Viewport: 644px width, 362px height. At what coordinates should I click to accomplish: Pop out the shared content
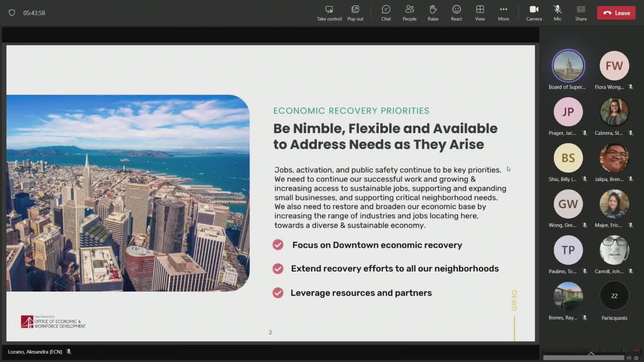[355, 13]
